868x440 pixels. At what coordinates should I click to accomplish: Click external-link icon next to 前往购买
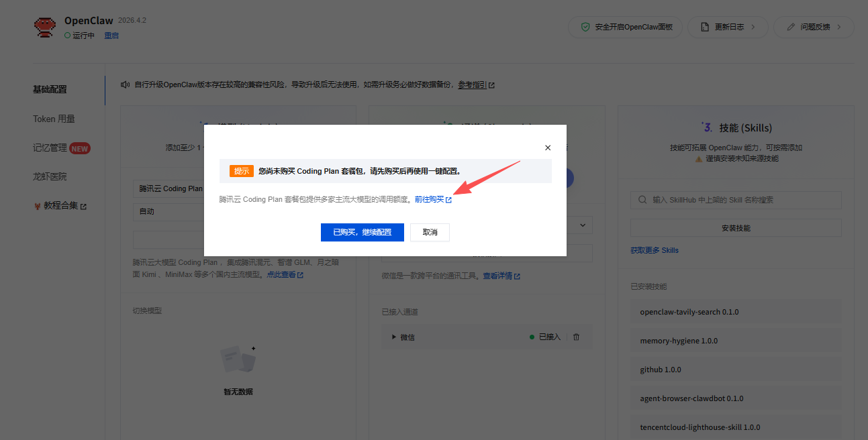click(x=448, y=200)
